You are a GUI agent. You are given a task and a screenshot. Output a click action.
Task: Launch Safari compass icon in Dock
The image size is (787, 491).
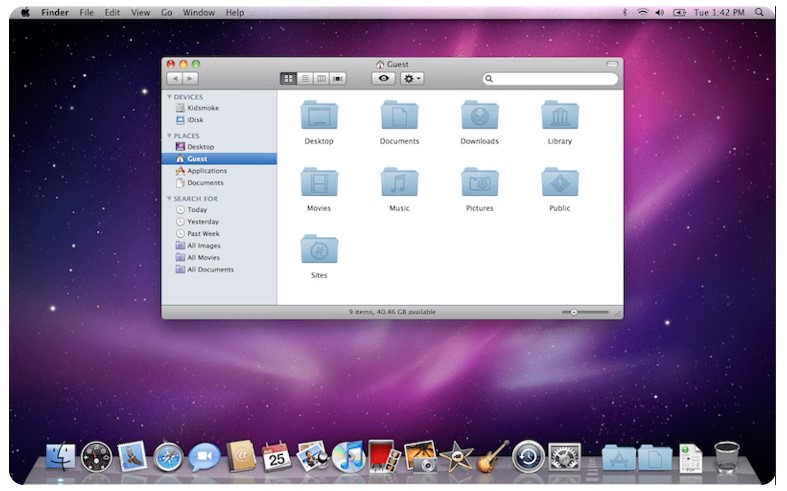168,457
